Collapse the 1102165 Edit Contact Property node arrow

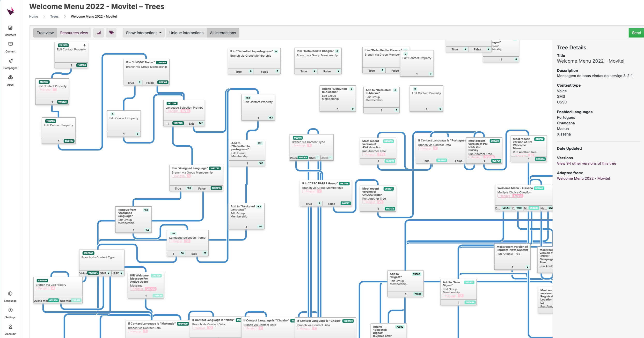pyautogui.click(x=84, y=45)
